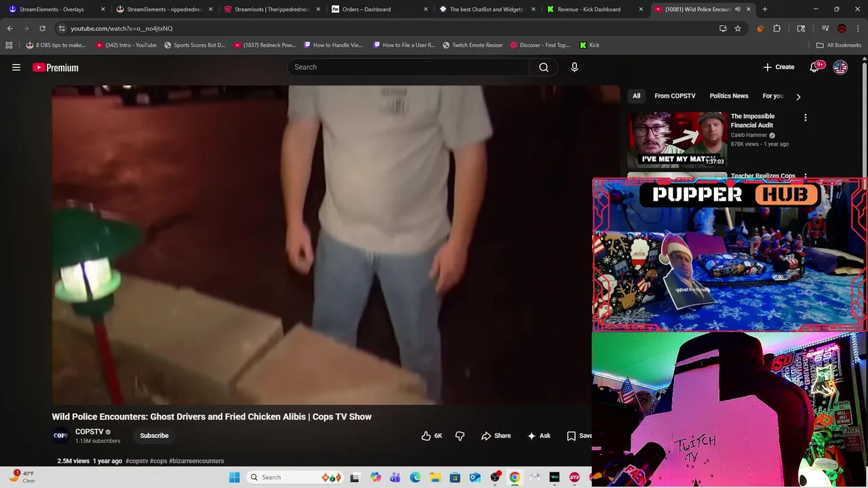Open Microsoft Store from the taskbar

(x=455, y=478)
